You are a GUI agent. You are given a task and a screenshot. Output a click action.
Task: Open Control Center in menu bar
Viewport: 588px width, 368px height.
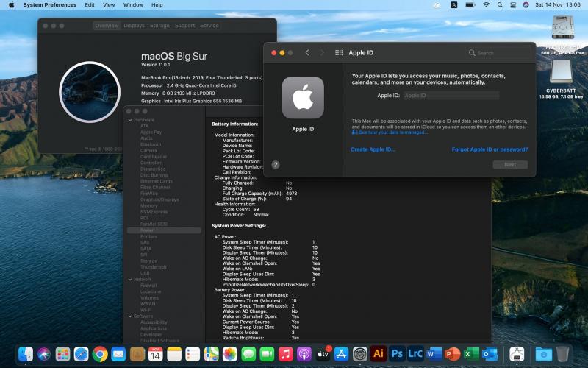(x=513, y=5)
